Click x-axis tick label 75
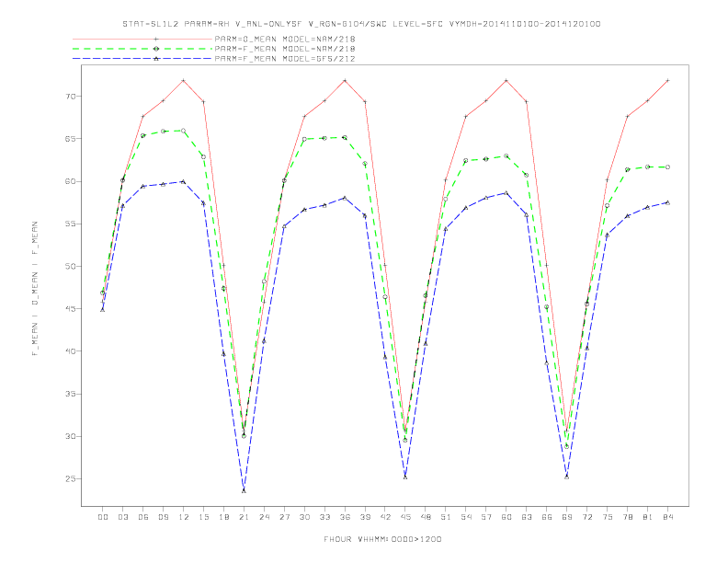The image size is (728, 563). 608,517
